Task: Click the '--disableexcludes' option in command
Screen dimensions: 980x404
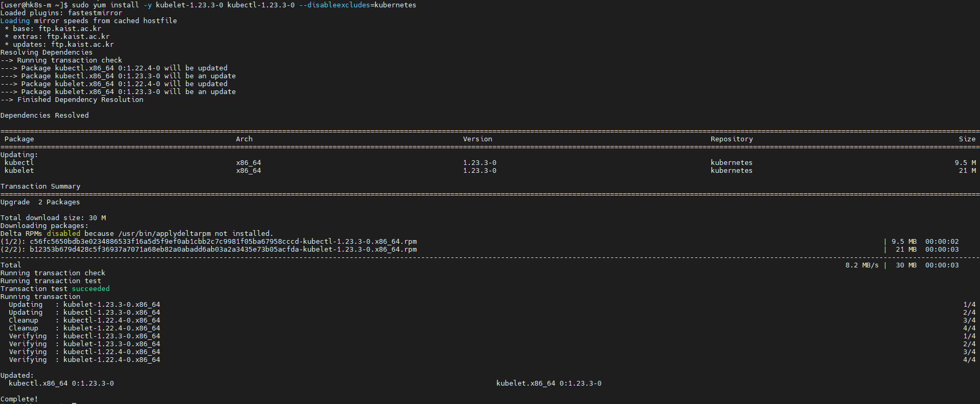Action: tap(335, 5)
